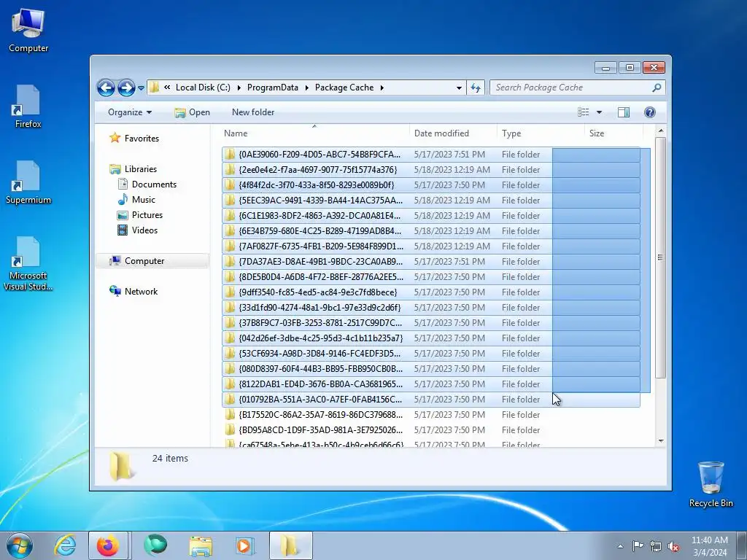Expand arrow after ProgramData breadcrumb

[306, 87]
